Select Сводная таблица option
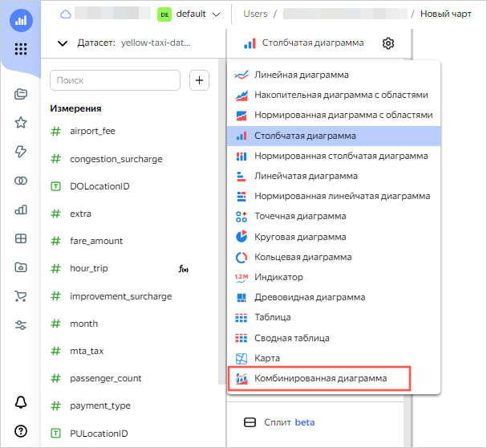Viewport: 487px width, 448px height. [x=291, y=338]
